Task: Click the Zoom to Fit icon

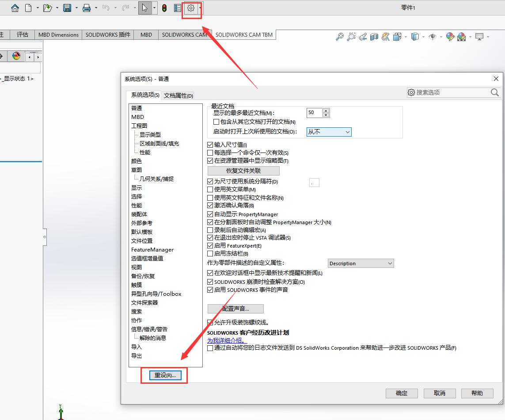Action: 339,37
